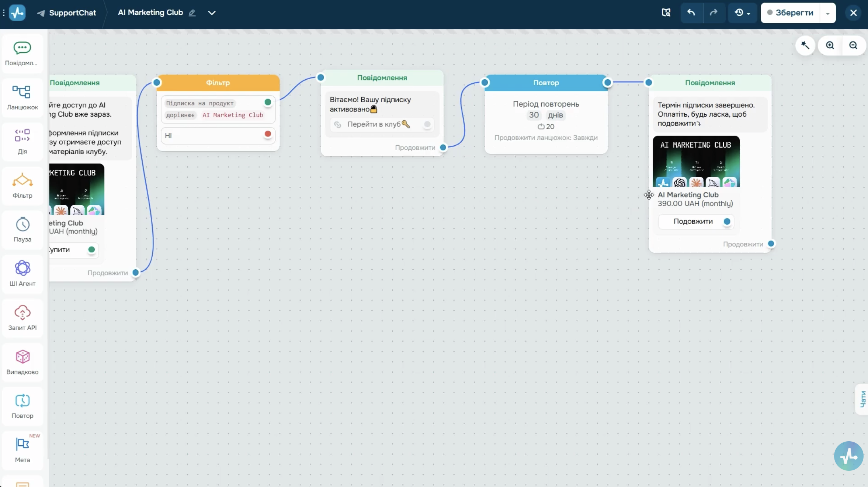Add a Пауза pause block

22,229
